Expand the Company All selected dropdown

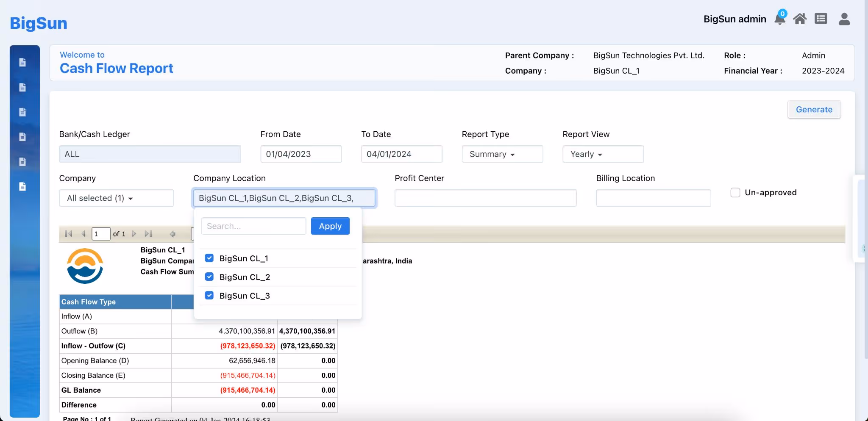click(117, 198)
